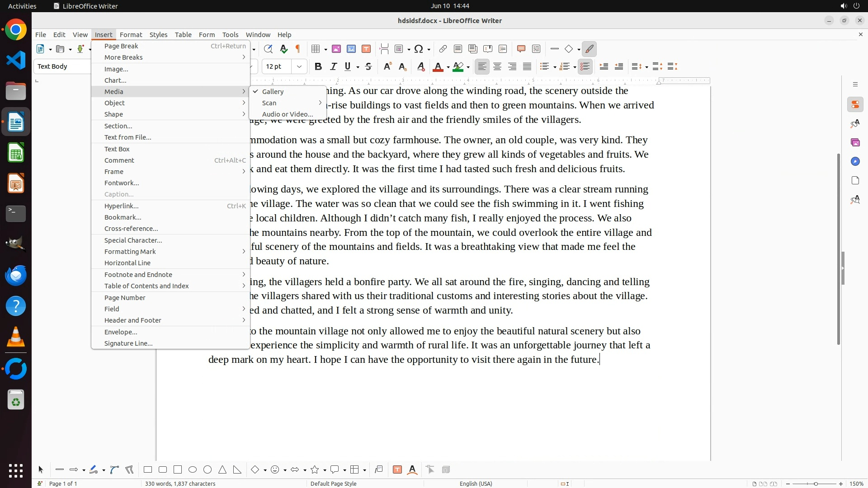868x488 pixels.
Task: Toggle Justified paragraph alignment
Action: click(x=527, y=66)
